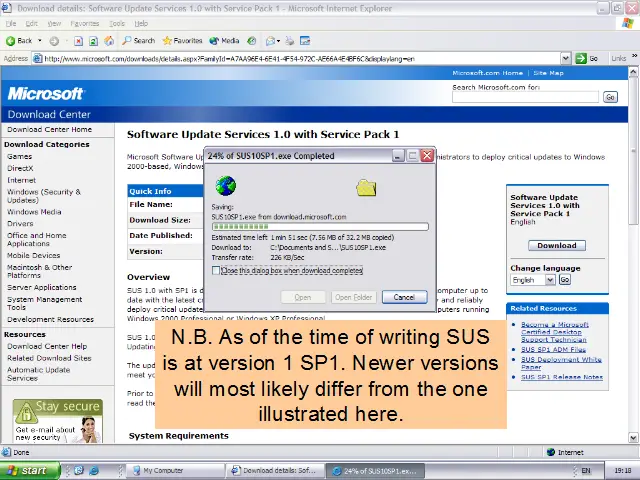Click the globe icon in download dialog
The width and height of the screenshot is (640, 480).
click(x=226, y=186)
